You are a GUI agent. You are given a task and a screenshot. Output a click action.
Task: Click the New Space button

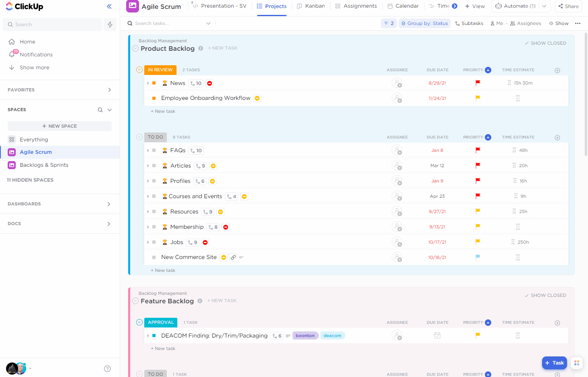coord(60,126)
